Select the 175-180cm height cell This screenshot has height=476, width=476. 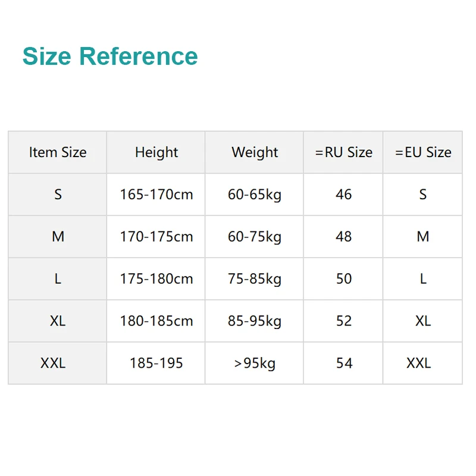[156, 279]
